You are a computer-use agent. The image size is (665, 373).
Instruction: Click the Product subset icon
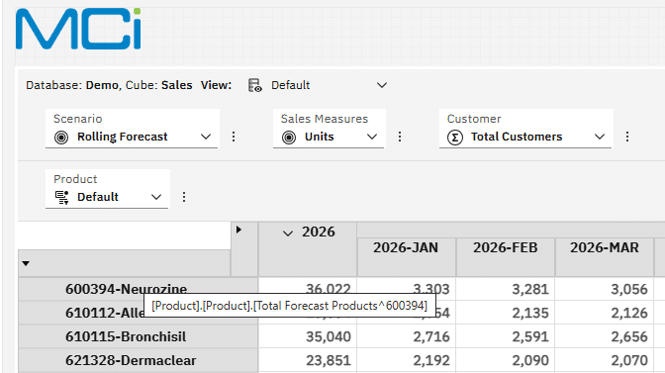click(x=62, y=197)
